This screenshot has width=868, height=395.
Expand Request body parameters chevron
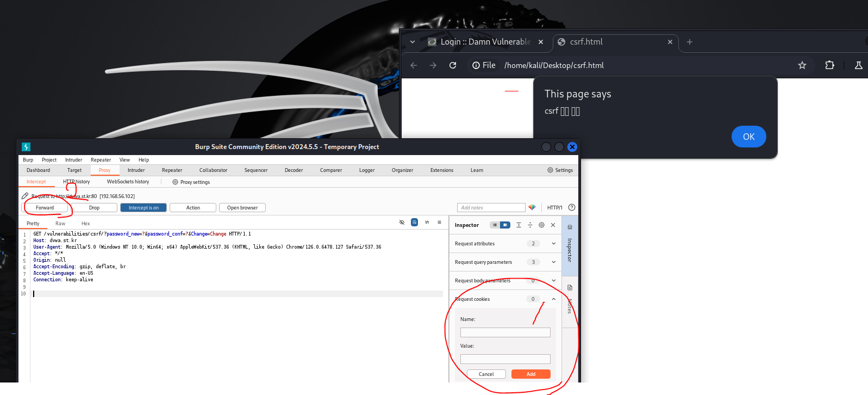click(554, 281)
